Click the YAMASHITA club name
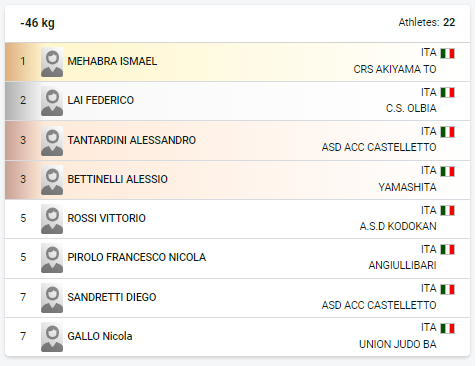Viewport: 476px width, 366px height. [407, 187]
